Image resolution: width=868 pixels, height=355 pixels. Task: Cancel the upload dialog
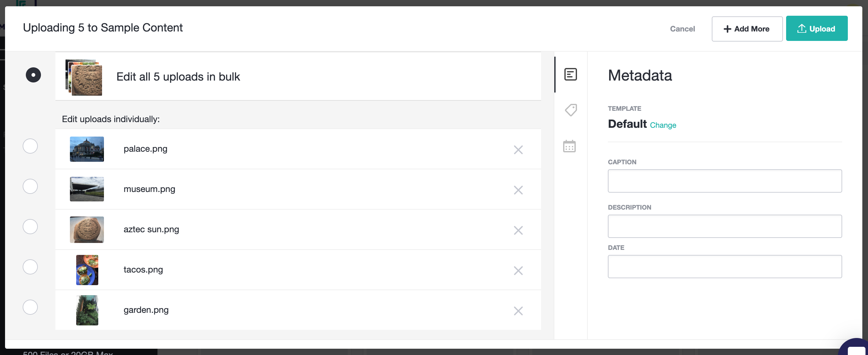[x=682, y=29]
